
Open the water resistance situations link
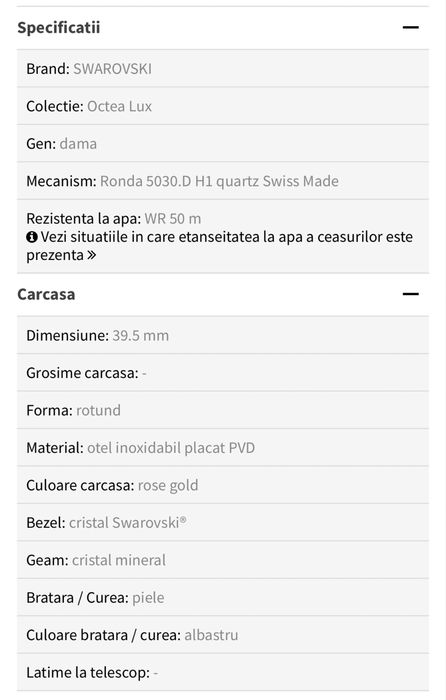click(x=220, y=246)
